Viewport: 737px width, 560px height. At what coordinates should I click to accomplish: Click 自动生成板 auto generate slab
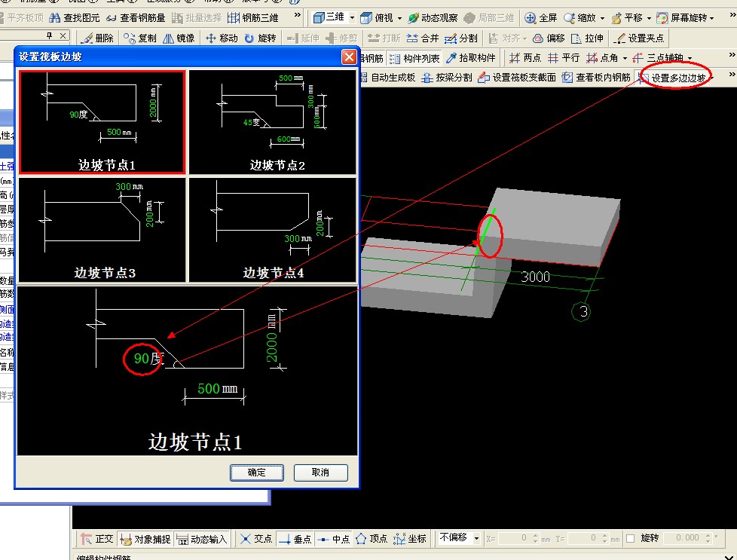click(x=389, y=78)
